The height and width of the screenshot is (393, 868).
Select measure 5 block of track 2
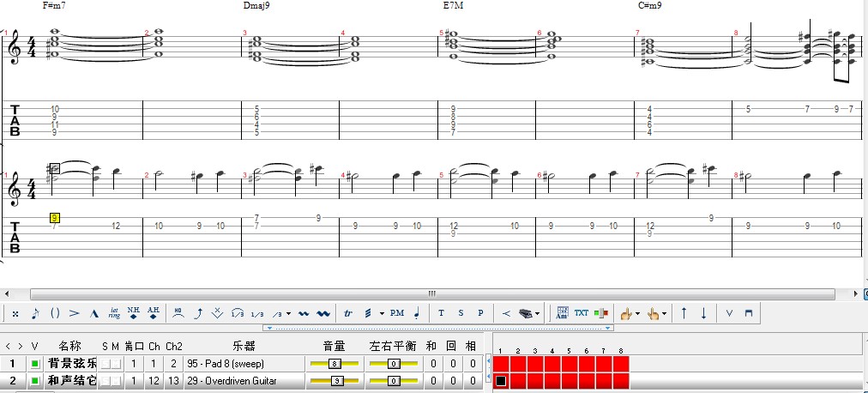(569, 380)
